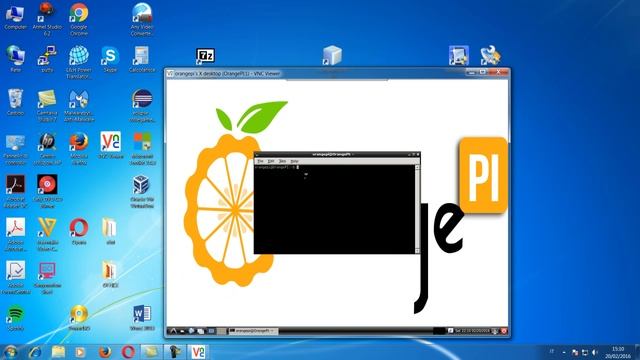Open the HP support shortcut icon

coord(47,149)
